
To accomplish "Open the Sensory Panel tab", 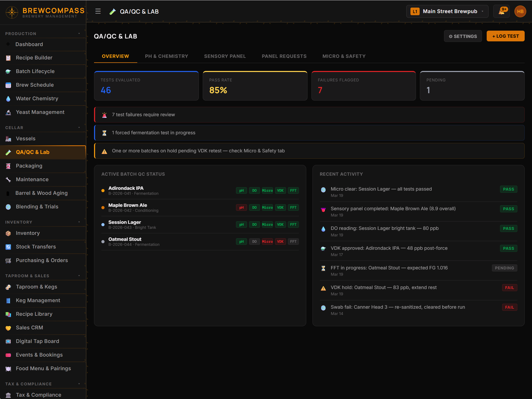I will click(x=225, y=56).
